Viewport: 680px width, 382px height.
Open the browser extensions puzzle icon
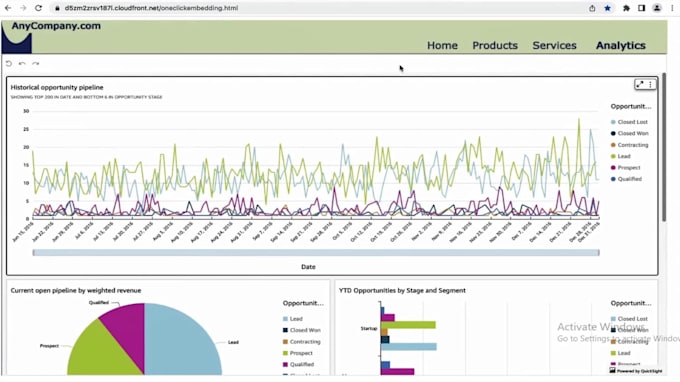click(x=626, y=8)
